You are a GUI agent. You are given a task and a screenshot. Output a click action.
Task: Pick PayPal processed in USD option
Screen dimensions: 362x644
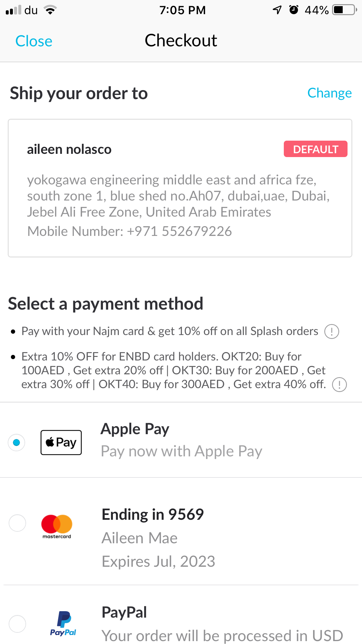[222, 636]
